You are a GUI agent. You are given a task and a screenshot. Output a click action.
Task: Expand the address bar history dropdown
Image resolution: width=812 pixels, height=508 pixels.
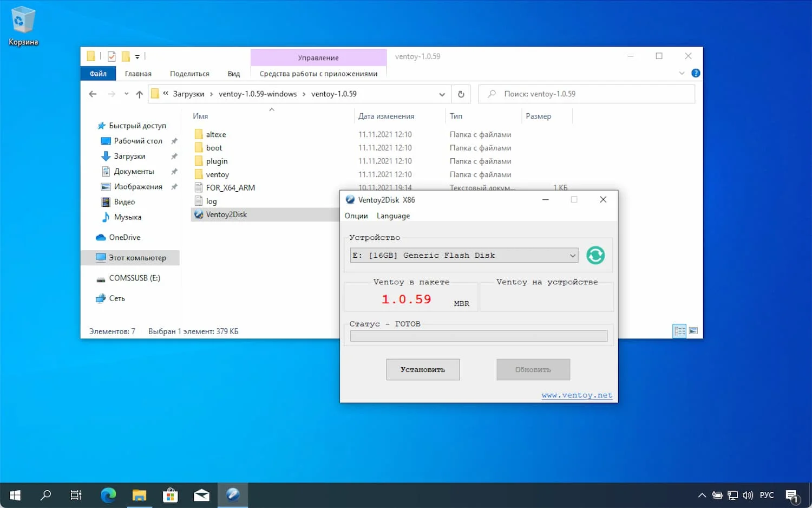pos(442,94)
